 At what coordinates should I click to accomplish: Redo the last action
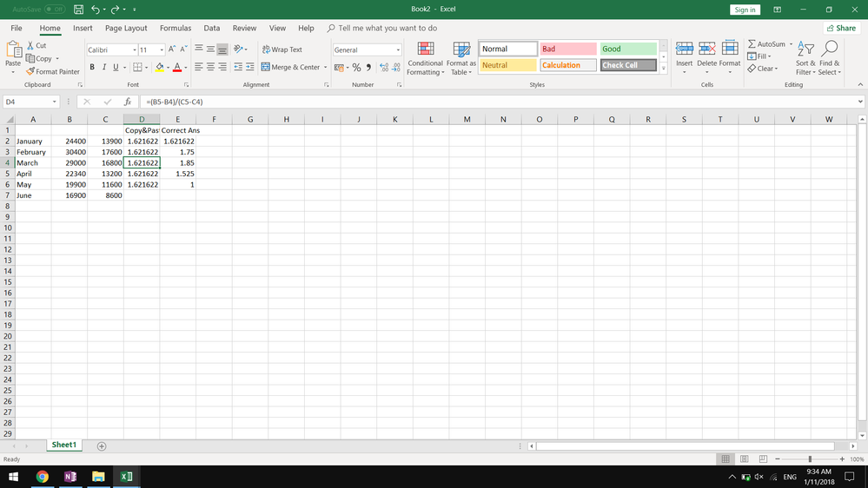(116, 10)
